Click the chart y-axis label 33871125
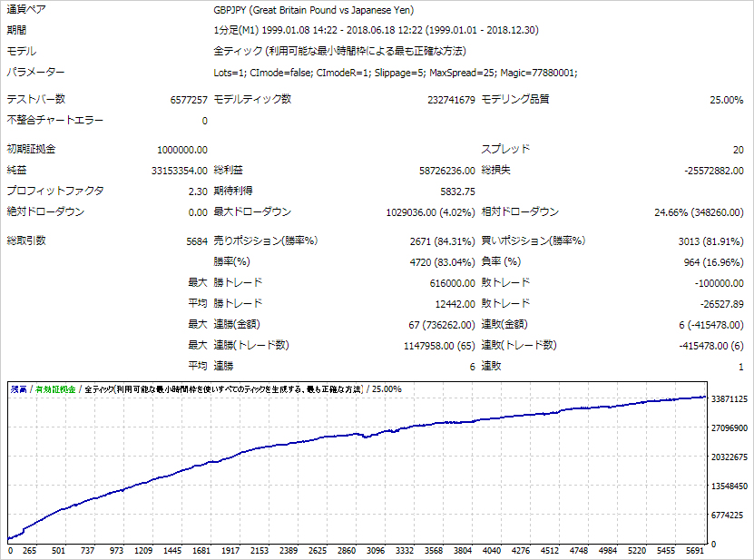754x560 pixels. point(730,398)
